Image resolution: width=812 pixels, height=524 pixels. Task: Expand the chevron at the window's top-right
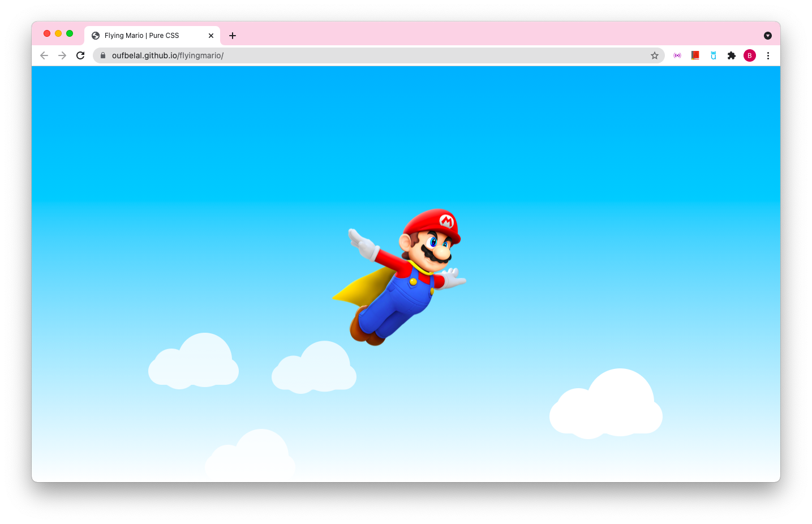(x=768, y=36)
